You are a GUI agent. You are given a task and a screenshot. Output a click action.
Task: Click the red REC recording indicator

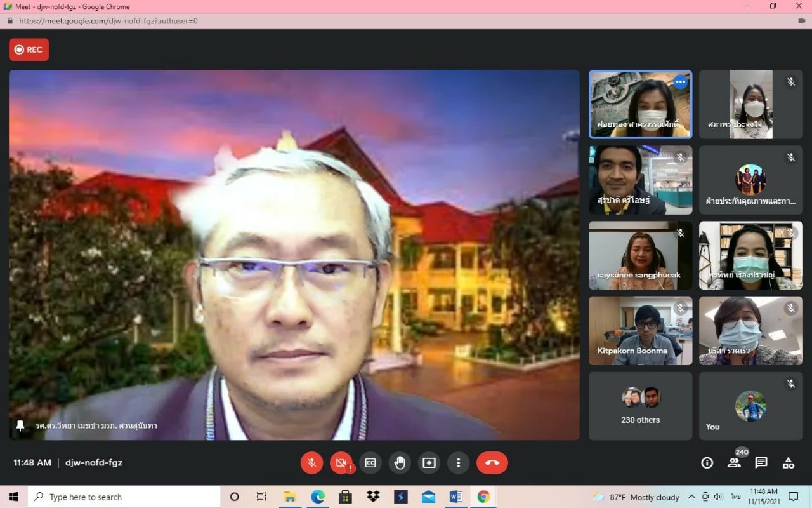tap(29, 50)
